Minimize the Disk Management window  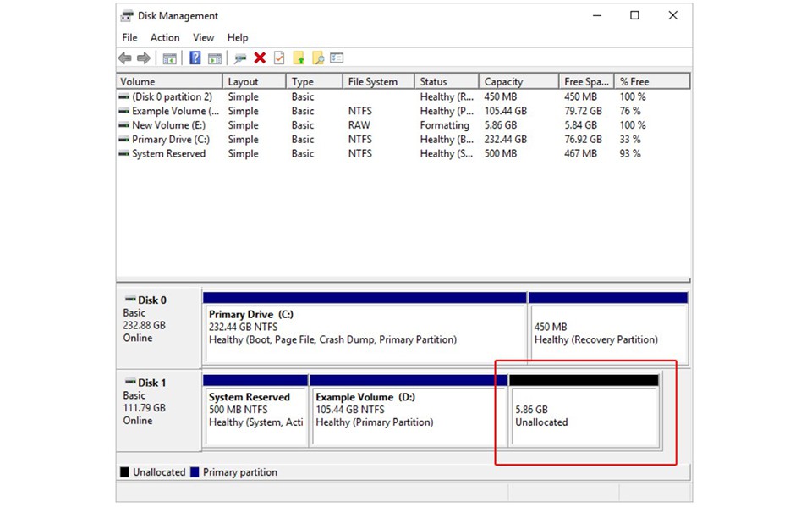pos(597,15)
